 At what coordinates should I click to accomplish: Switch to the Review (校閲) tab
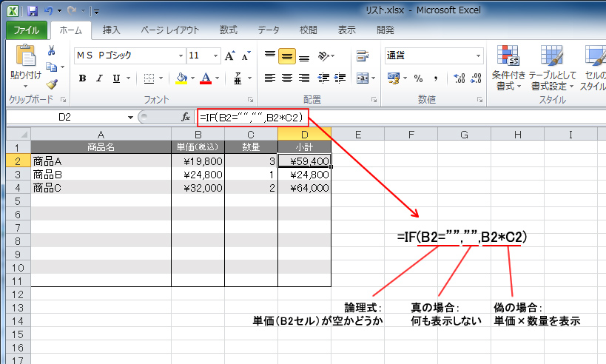coord(308,30)
